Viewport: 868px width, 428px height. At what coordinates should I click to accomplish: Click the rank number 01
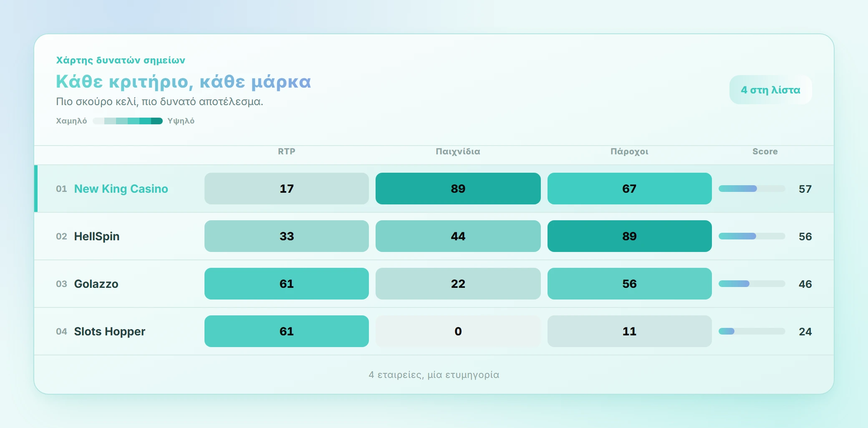(x=61, y=189)
